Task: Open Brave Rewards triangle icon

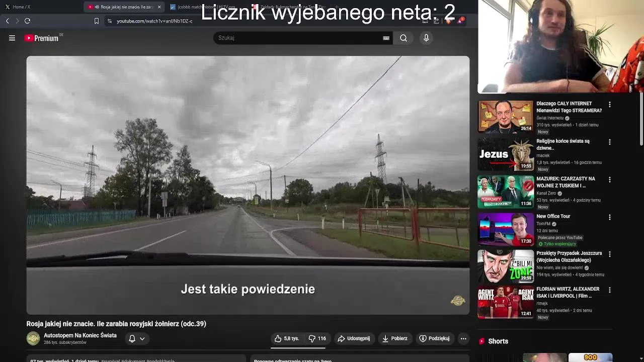Action: pyautogui.click(x=460, y=21)
